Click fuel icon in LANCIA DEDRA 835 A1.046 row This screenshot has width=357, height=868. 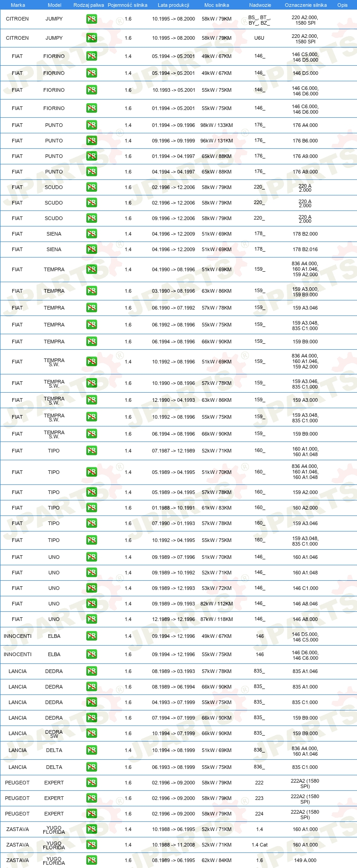(91, 671)
